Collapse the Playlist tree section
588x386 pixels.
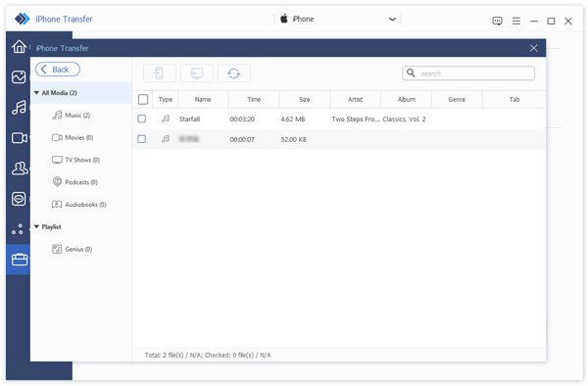click(x=36, y=226)
